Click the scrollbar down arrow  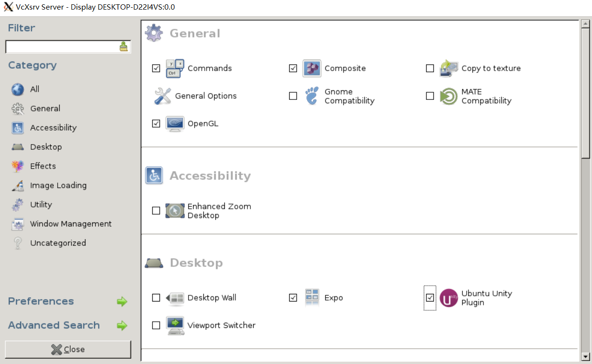[x=585, y=356]
